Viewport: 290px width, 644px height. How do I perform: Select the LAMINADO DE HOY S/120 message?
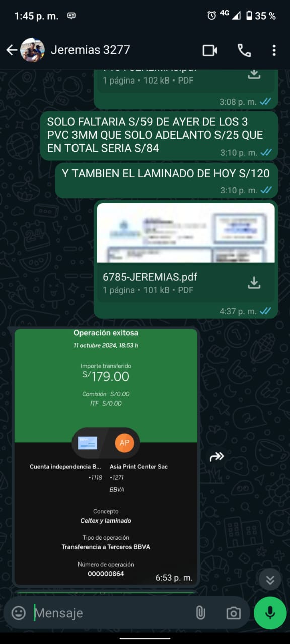[166, 180]
